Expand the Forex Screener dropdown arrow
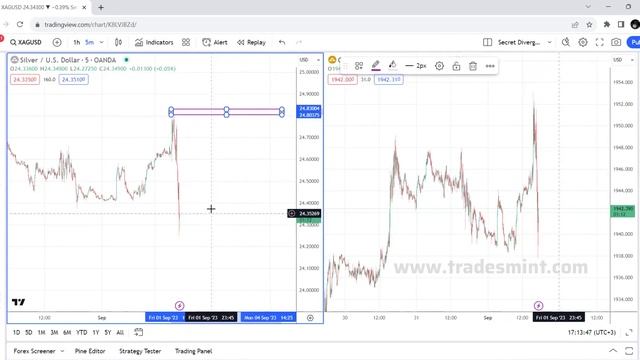The height and width of the screenshot is (360, 640). tap(62, 351)
